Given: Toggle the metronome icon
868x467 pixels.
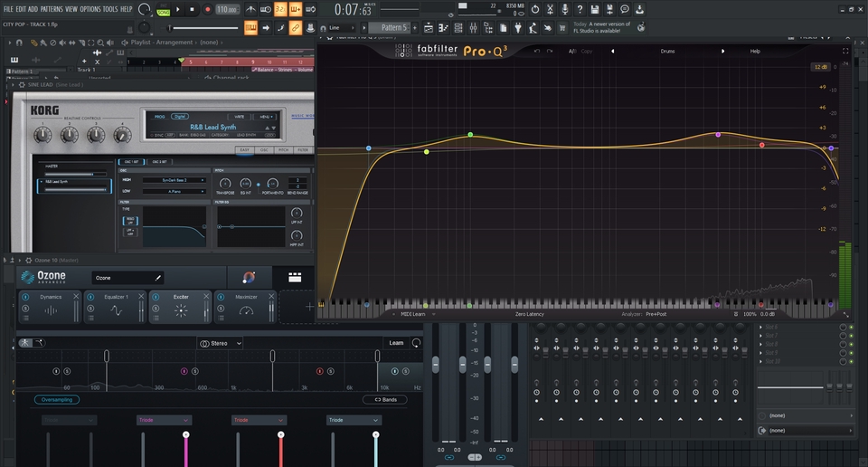Looking at the screenshot, I should (250, 9).
